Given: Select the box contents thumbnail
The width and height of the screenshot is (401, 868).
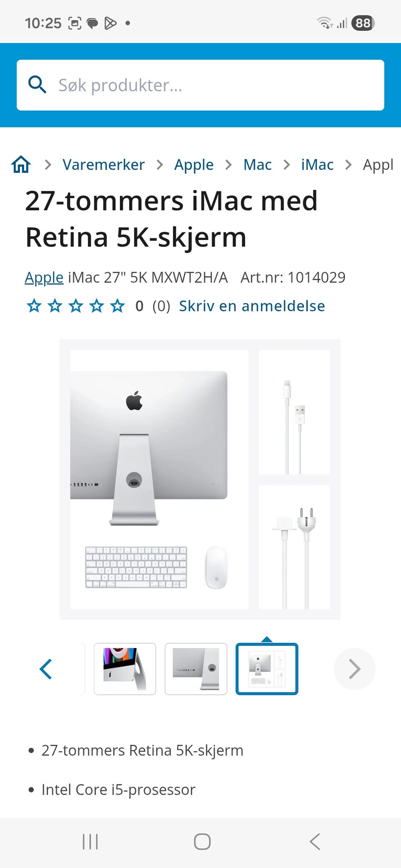Looking at the screenshot, I should (267, 669).
